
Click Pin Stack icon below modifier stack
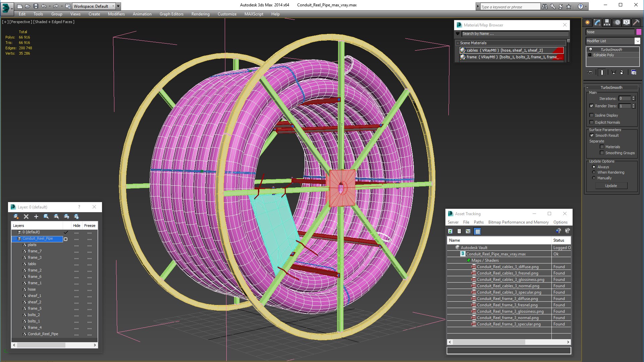tap(590, 72)
